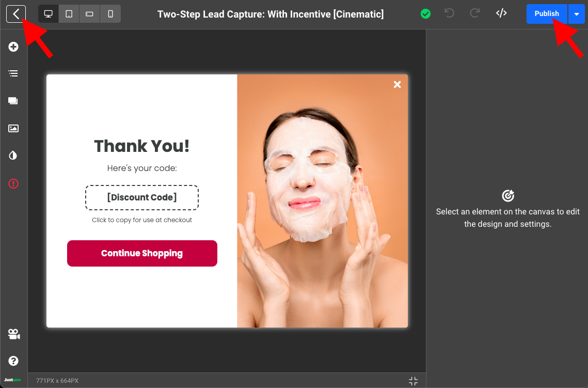Switch to tablet landscape preview

(x=89, y=14)
